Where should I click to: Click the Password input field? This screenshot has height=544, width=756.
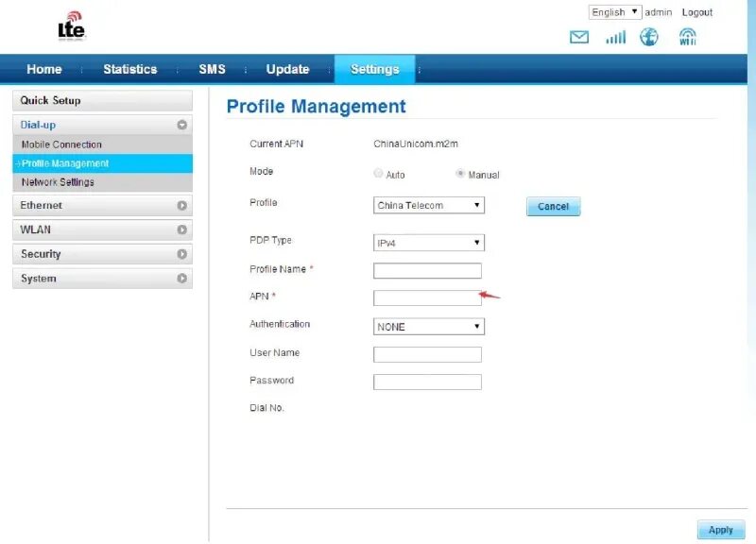tap(427, 382)
